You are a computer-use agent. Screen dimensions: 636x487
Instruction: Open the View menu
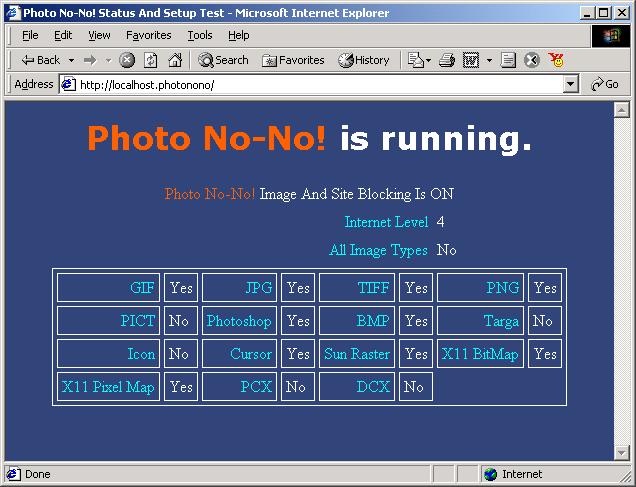point(99,35)
